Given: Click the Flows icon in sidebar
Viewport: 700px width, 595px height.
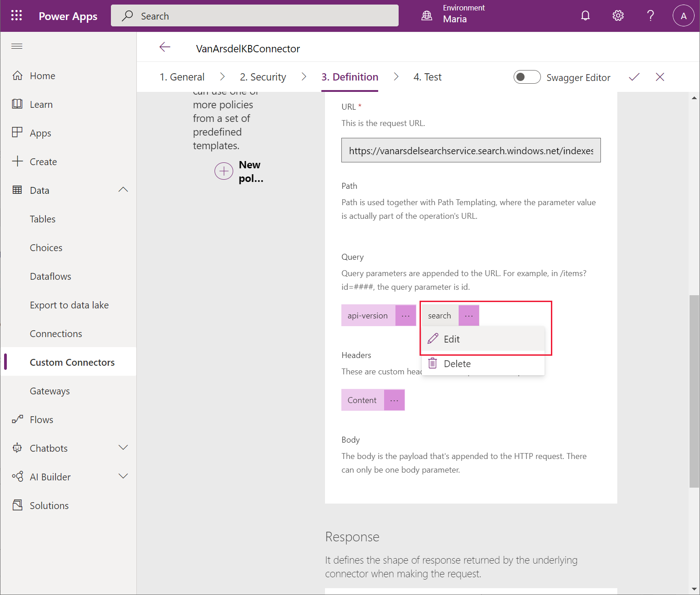Looking at the screenshot, I should click(17, 419).
